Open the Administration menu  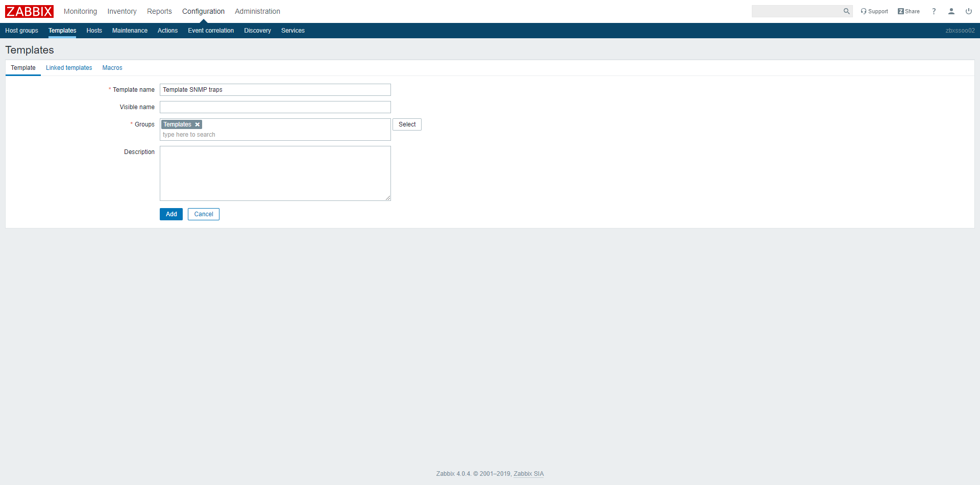click(257, 11)
